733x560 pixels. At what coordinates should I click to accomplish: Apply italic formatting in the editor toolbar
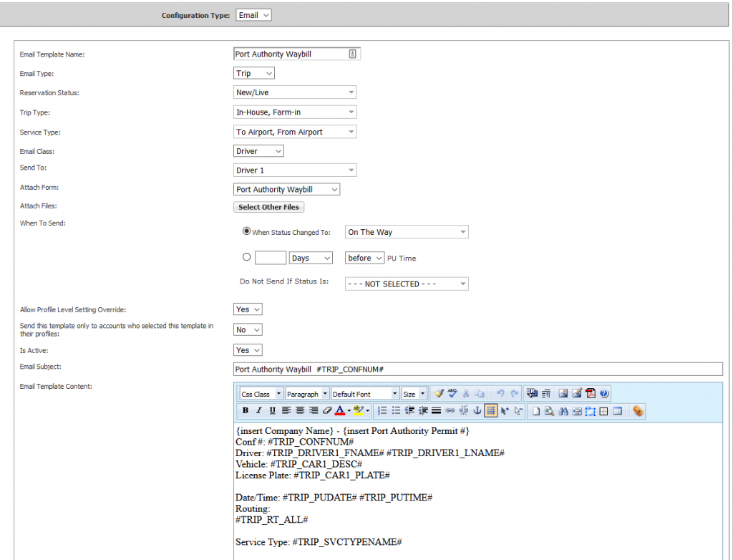click(x=259, y=410)
